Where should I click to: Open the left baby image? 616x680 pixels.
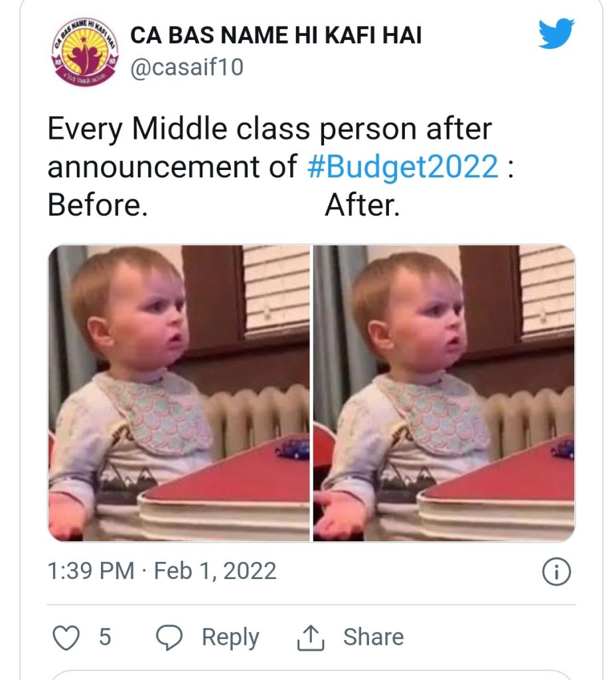pyautogui.click(x=179, y=393)
